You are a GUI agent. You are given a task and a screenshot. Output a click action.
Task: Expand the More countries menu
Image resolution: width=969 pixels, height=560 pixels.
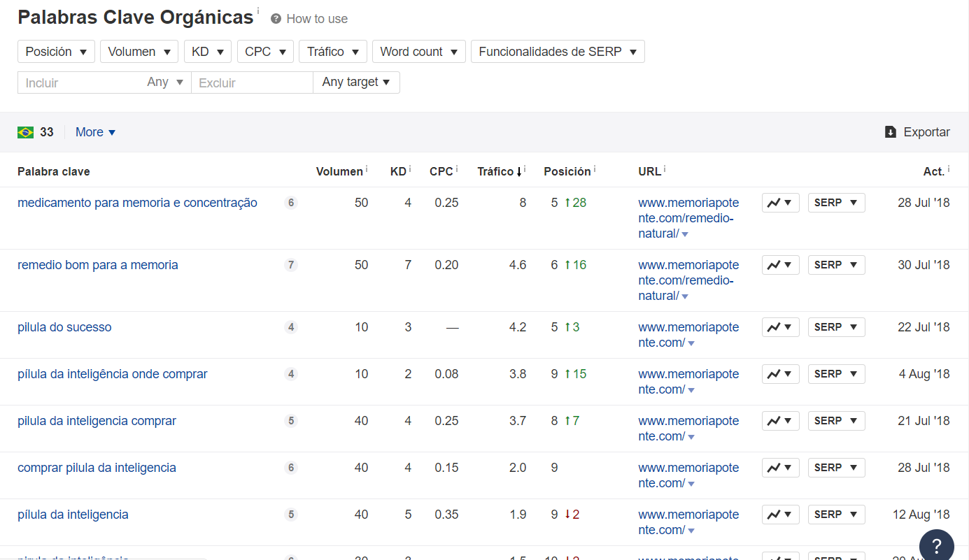tap(95, 132)
